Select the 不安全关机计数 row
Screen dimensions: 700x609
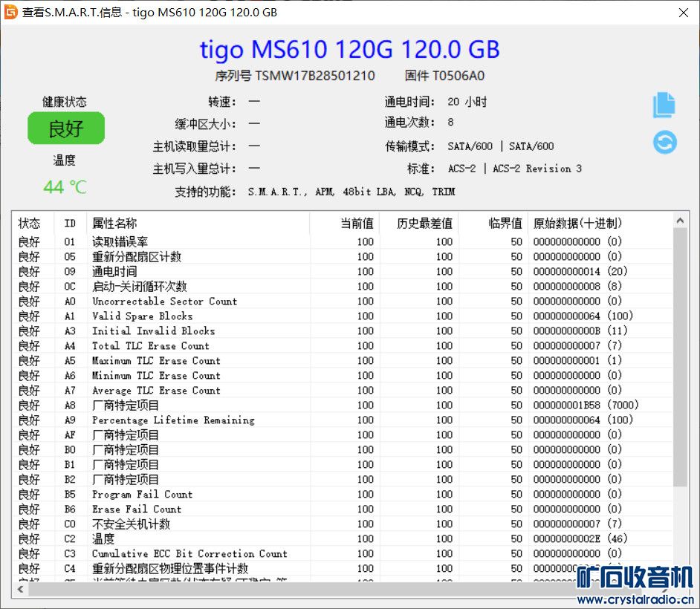click(x=343, y=524)
